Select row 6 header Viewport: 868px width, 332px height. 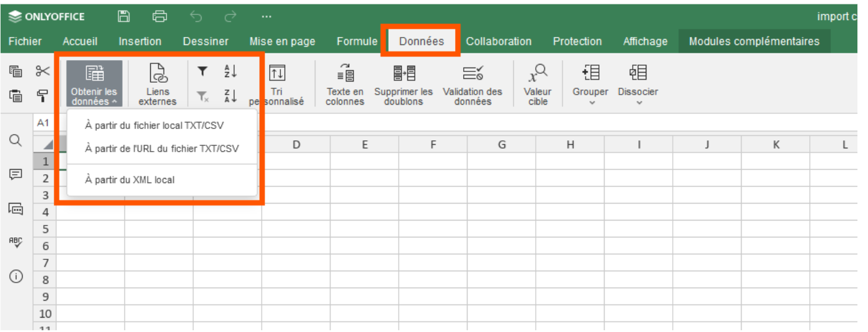45,246
